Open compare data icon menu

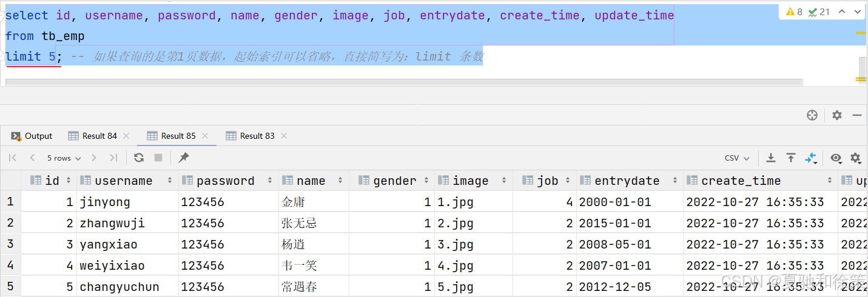click(811, 158)
